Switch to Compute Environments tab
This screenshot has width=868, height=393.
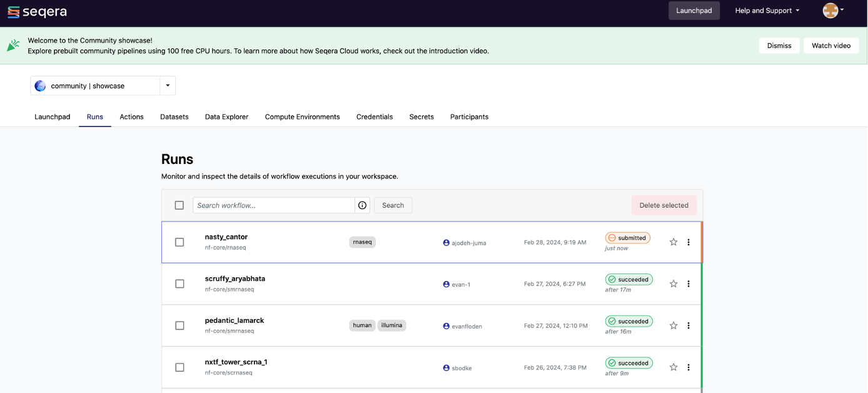[x=302, y=117]
